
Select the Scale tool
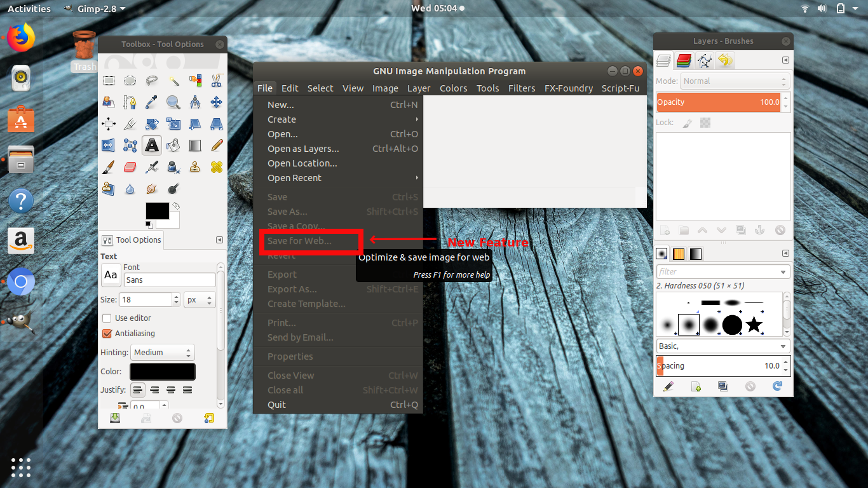(x=173, y=124)
